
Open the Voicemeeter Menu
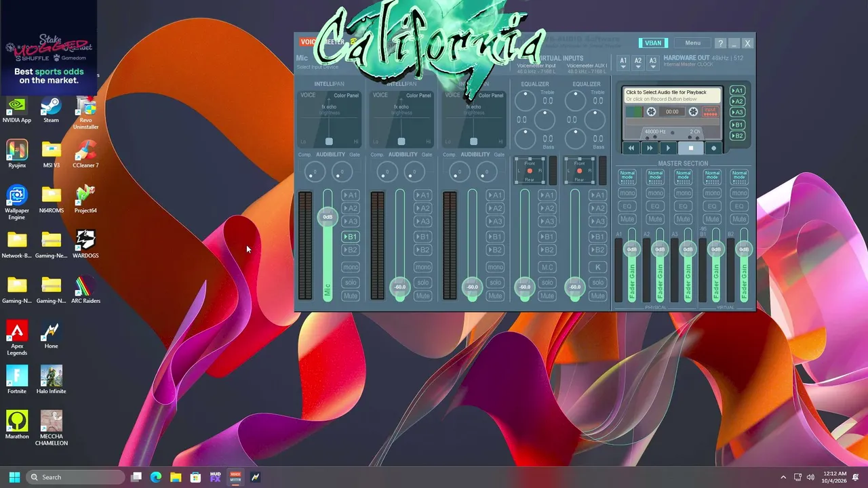[x=692, y=43]
